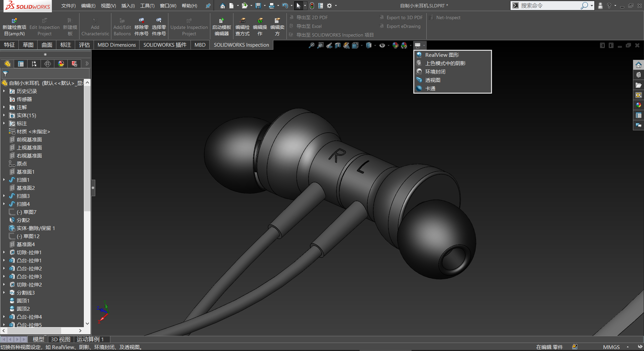This screenshot has height=351, width=644.
Task: Expand the 扫描1 feature in the tree
Action: tap(4, 180)
